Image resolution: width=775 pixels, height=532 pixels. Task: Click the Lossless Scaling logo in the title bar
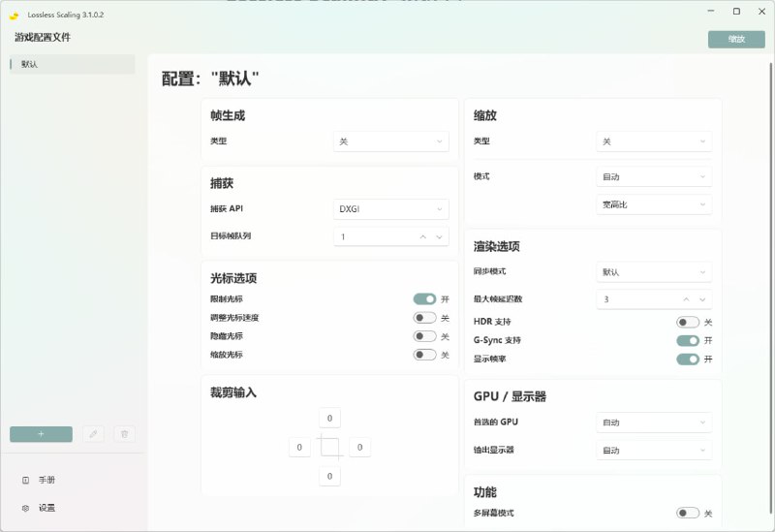[x=15, y=15]
